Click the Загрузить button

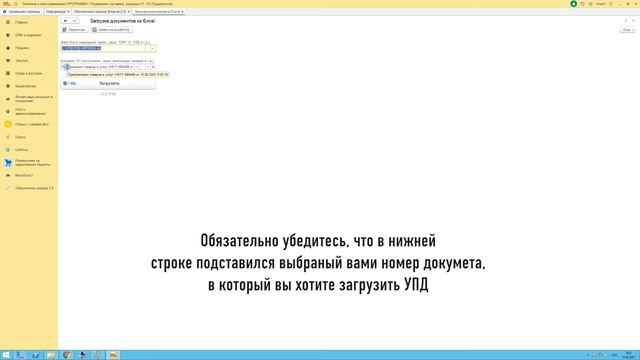[108, 83]
